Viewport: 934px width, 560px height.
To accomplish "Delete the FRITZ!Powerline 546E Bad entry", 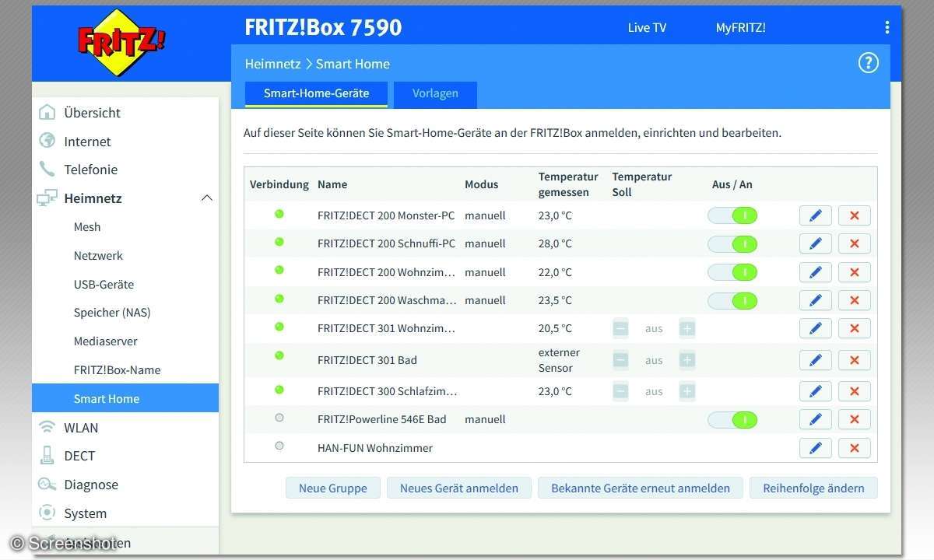I will [854, 419].
